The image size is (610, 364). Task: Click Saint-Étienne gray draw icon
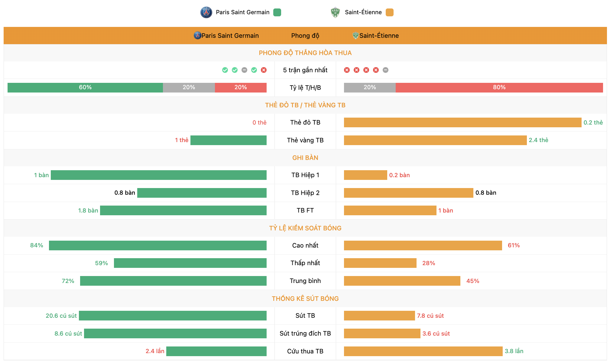click(x=385, y=70)
